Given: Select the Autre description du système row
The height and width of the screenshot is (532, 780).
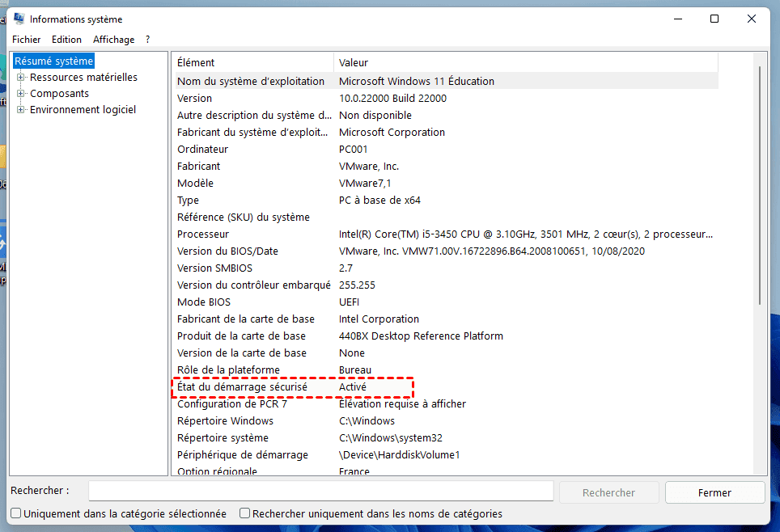Looking at the screenshot, I should pos(447,116).
